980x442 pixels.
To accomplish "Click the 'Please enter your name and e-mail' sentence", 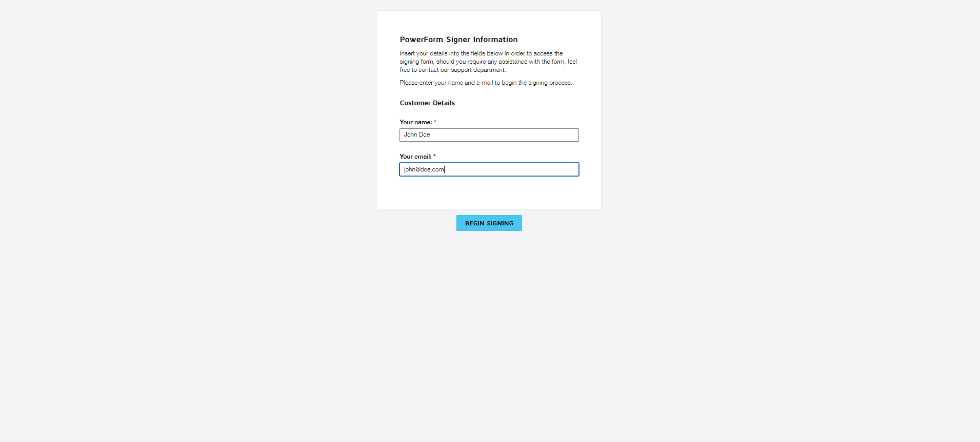I will pos(486,83).
